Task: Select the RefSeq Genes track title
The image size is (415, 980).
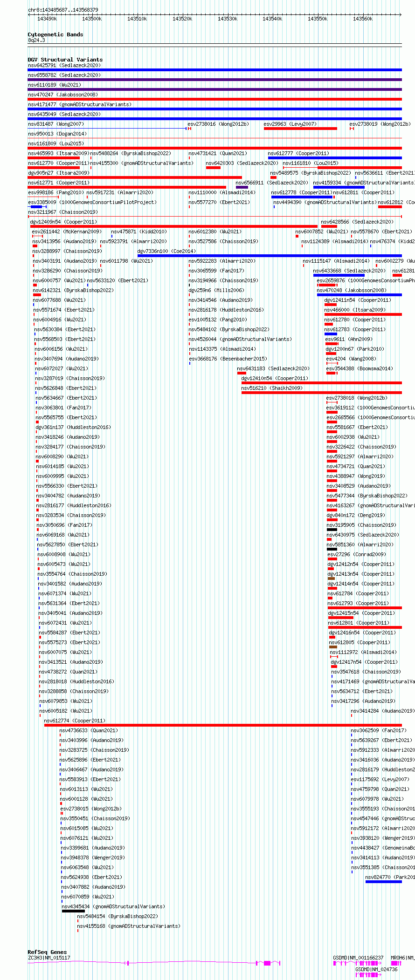Action: 47,952
